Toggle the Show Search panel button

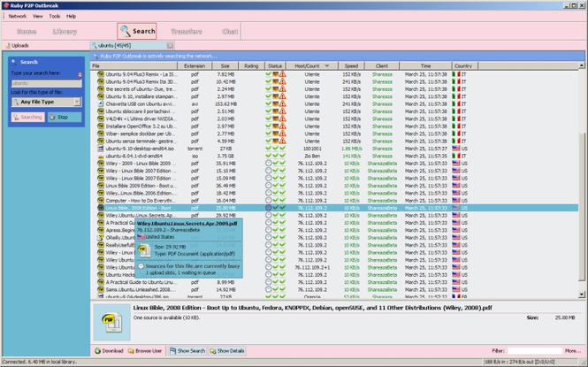[x=187, y=351]
